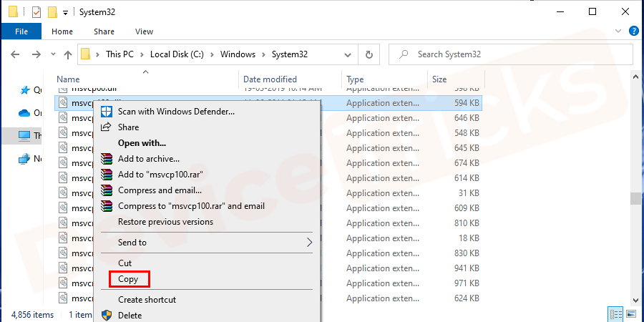Choose Compress to "msvcp100.rar" and email

pos(191,206)
